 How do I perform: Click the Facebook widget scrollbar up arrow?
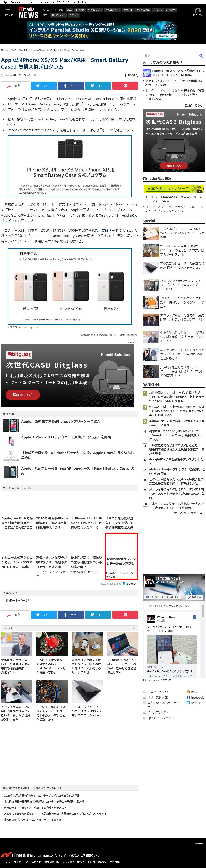(203, 603)
